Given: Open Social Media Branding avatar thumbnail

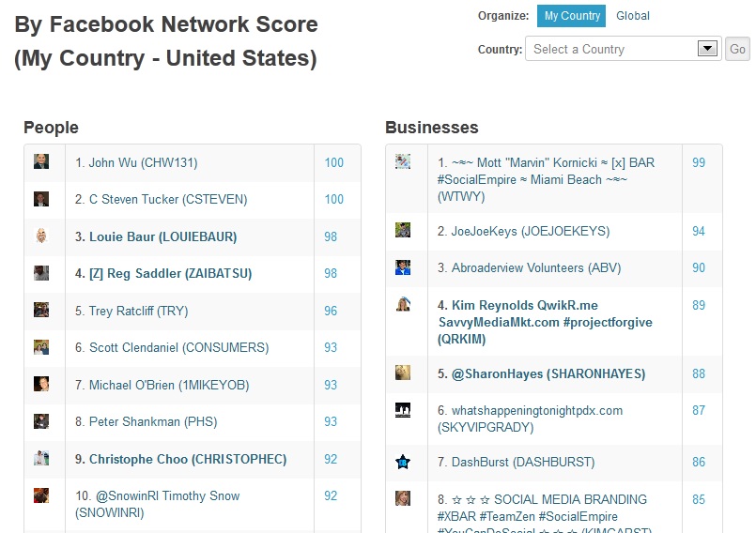Looking at the screenshot, I should tap(403, 498).
